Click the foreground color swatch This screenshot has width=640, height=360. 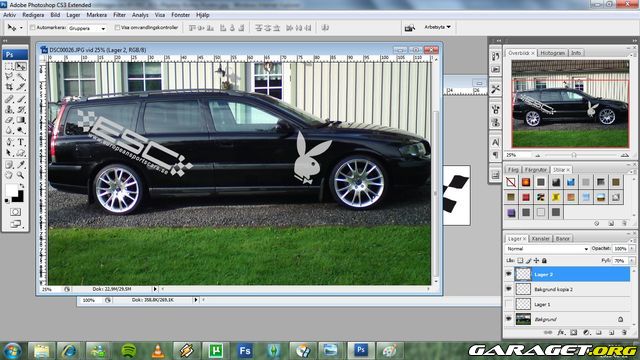pos(11,190)
